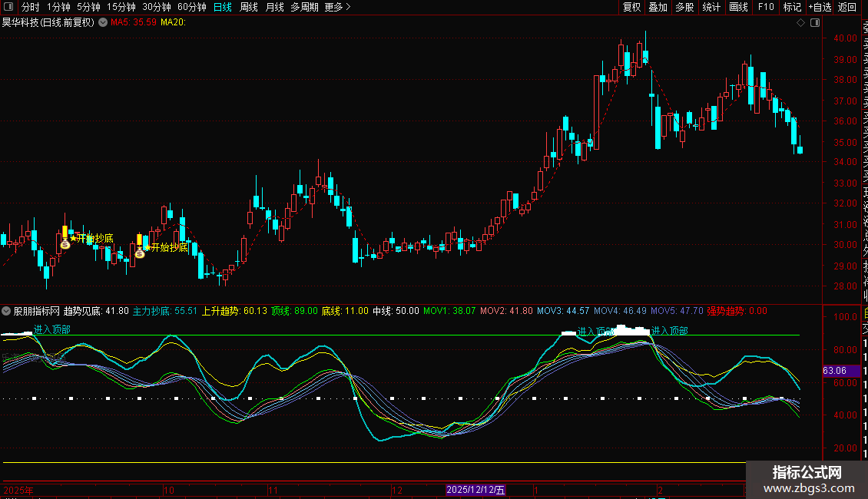The width and height of the screenshot is (868, 499).
Task: Click 上升趋势: 60.13 value
Action: (x=234, y=311)
